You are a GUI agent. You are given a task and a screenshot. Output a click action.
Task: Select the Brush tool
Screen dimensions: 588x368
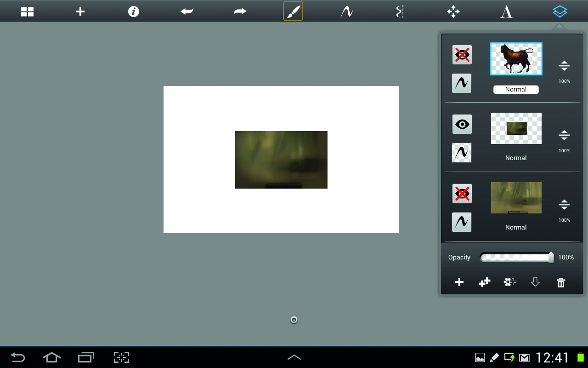coord(293,11)
